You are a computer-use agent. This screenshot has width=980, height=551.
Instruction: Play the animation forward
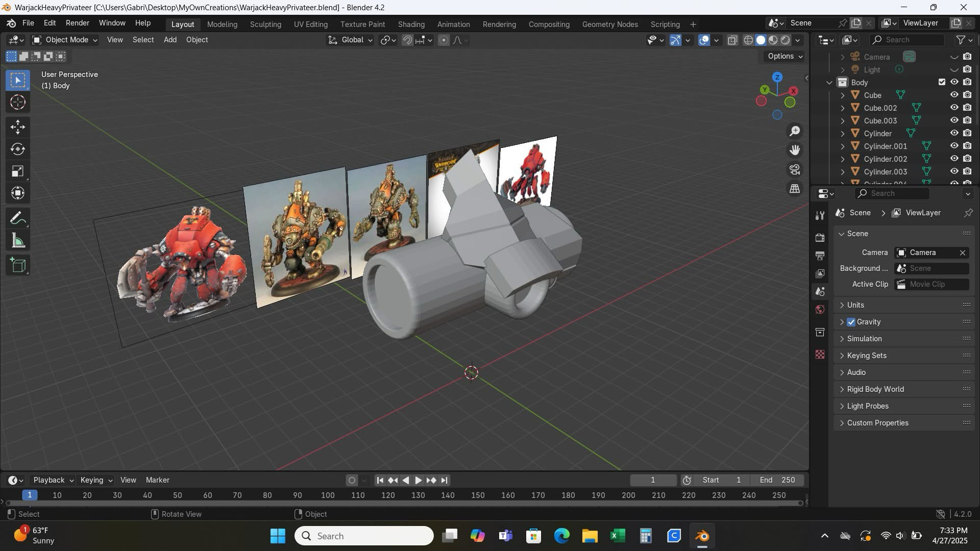pos(418,480)
